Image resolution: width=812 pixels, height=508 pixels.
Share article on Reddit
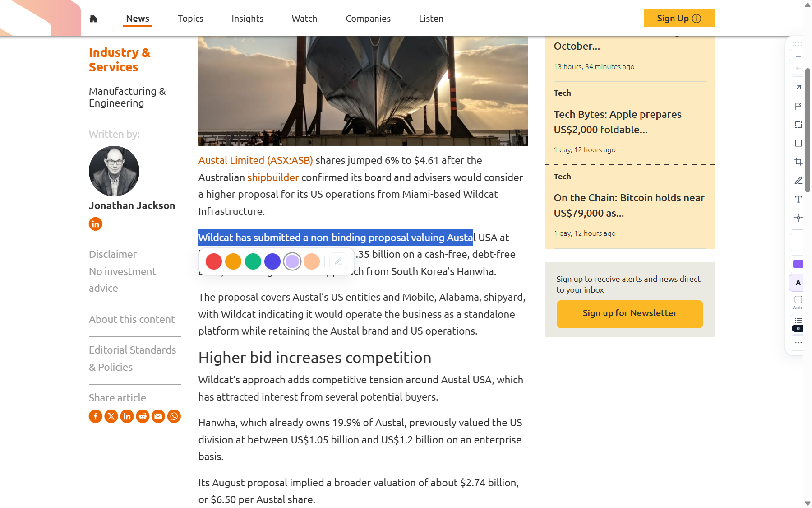(143, 416)
